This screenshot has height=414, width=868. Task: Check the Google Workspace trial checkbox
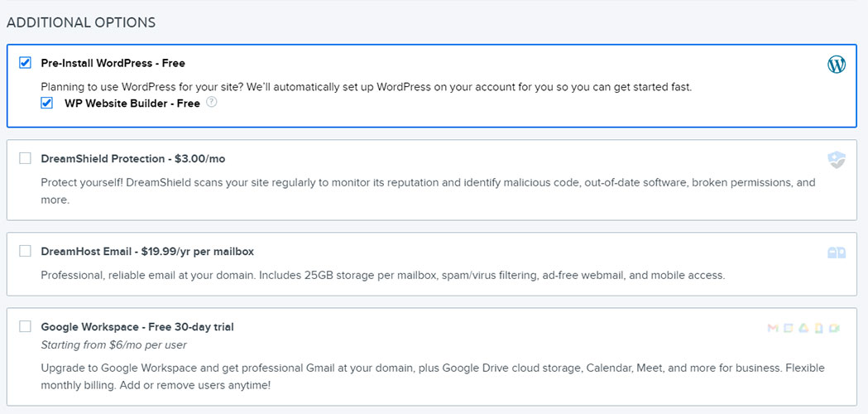click(25, 326)
